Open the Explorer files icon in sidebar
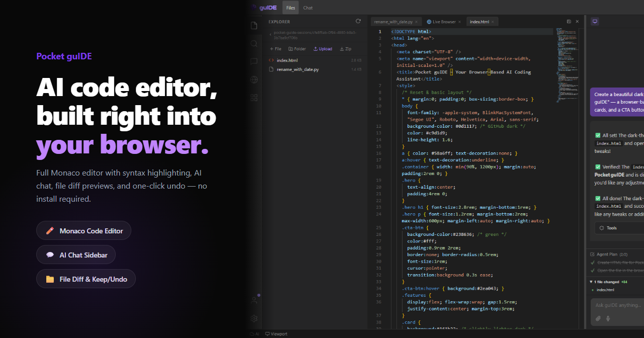Image resolution: width=644 pixels, height=338 pixels. click(254, 26)
